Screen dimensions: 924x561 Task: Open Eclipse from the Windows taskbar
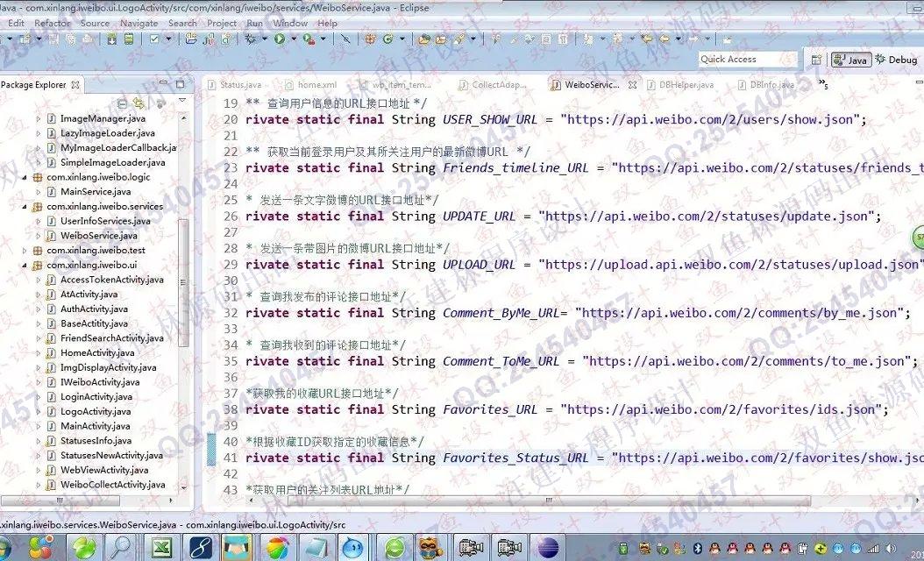pyautogui.click(x=547, y=547)
